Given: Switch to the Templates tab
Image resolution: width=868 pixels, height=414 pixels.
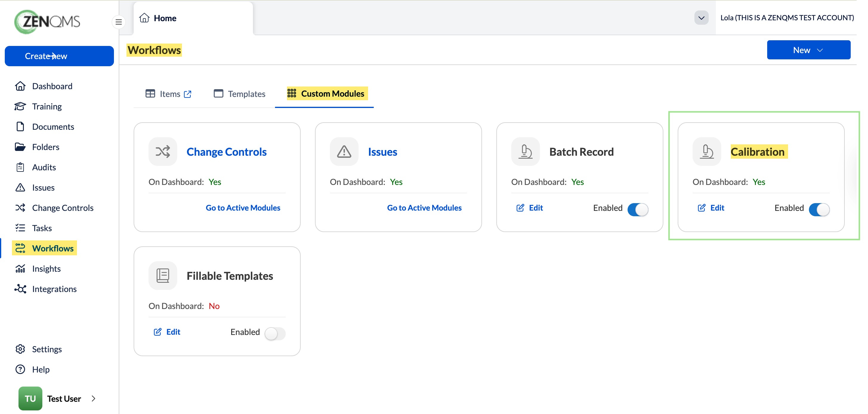Looking at the screenshot, I should (240, 94).
